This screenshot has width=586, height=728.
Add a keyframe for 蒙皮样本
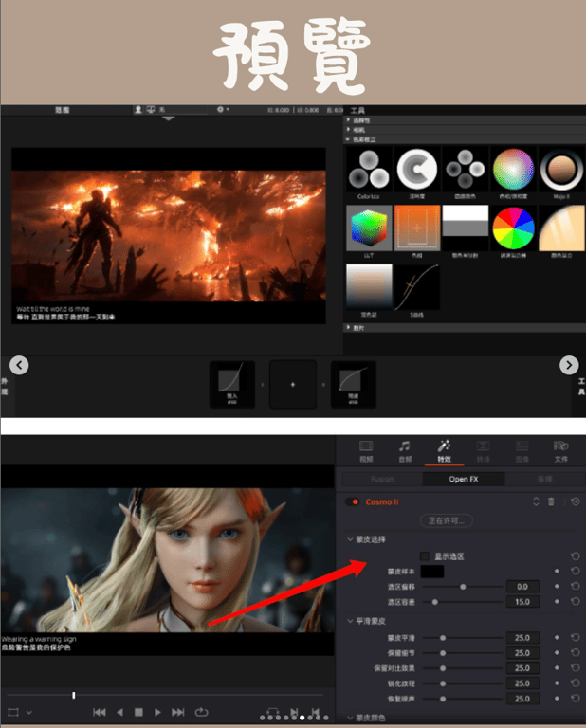pyautogui.click(x=557, y=571)
